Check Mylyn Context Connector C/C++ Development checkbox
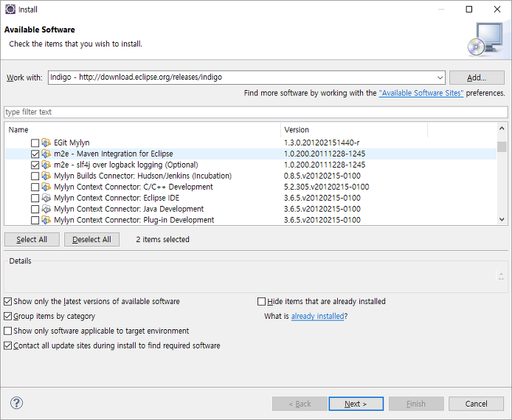 point(35,187)
